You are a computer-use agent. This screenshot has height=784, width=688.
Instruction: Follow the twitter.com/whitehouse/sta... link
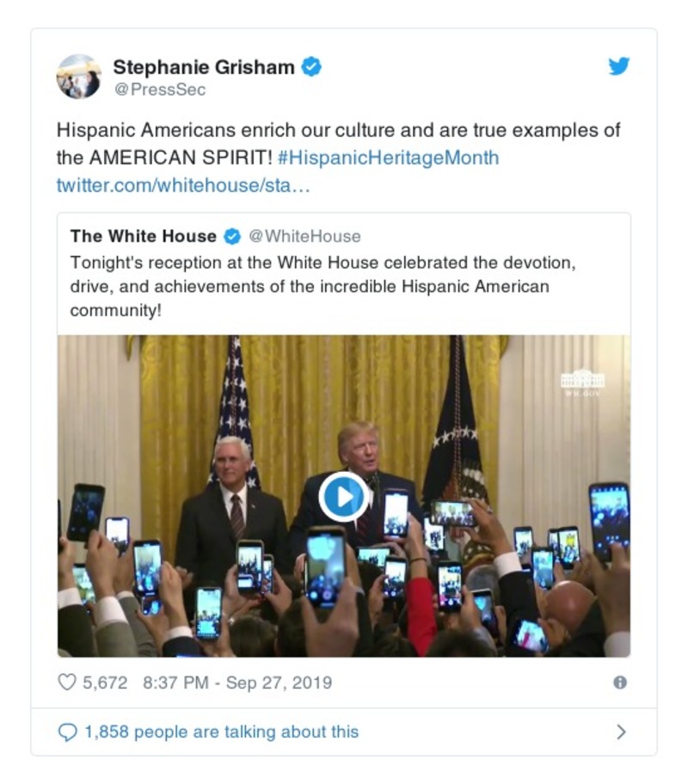pos(183,185)
